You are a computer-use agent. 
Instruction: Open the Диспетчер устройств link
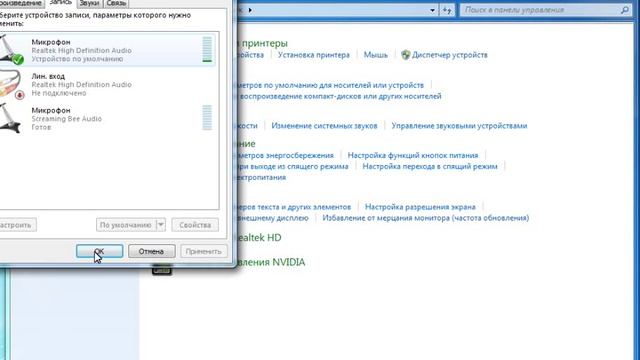(x=449, y=55)
